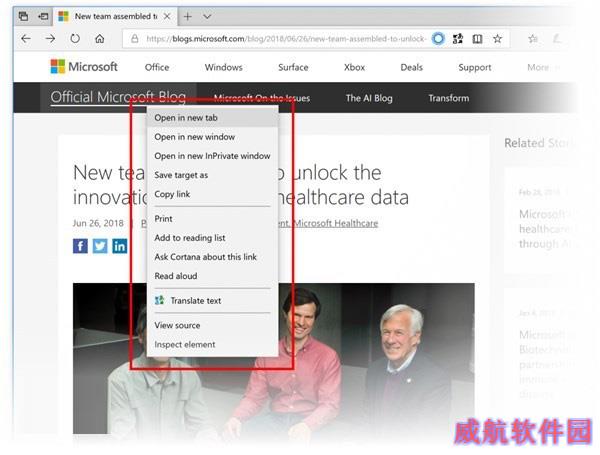Open a new tab with plus button
The width and height of the screenshot is (600, 455).
[188, 16]
